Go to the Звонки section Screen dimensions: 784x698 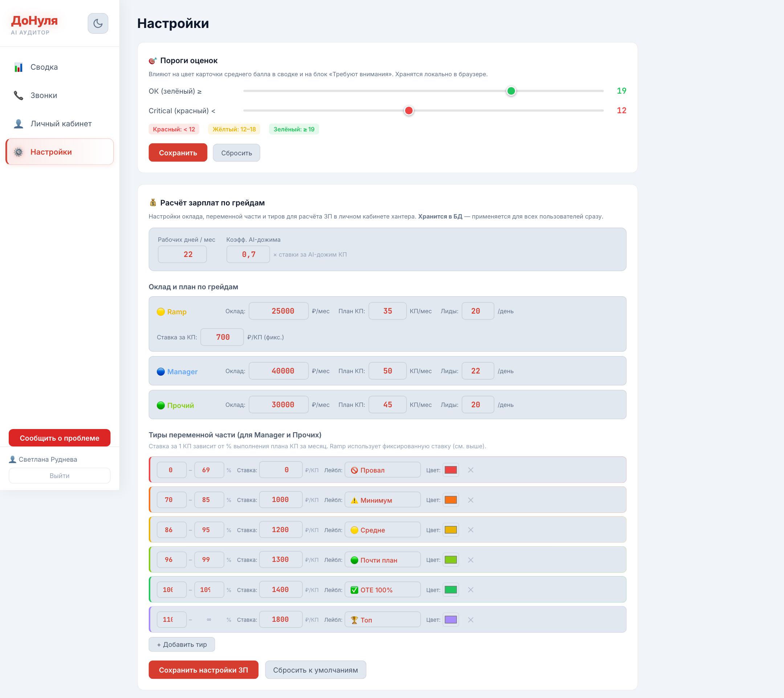pyautogui.click(x=60, y=95)
